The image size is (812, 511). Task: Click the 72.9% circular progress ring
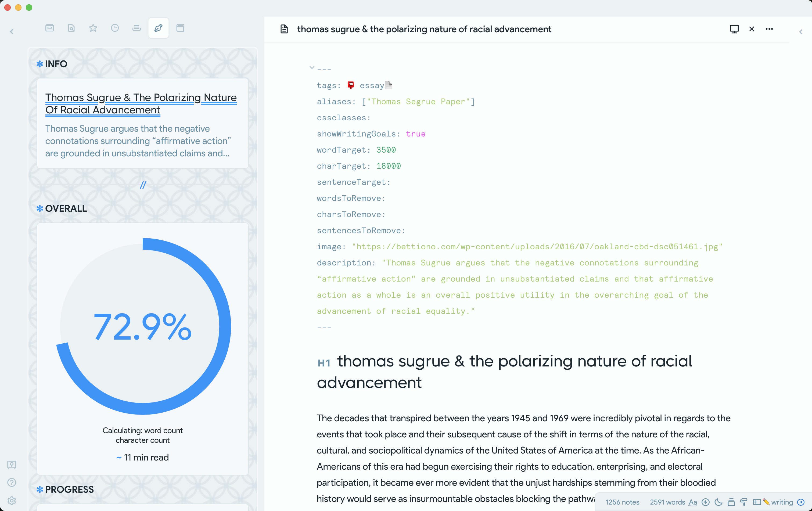(x=143, y=326)
